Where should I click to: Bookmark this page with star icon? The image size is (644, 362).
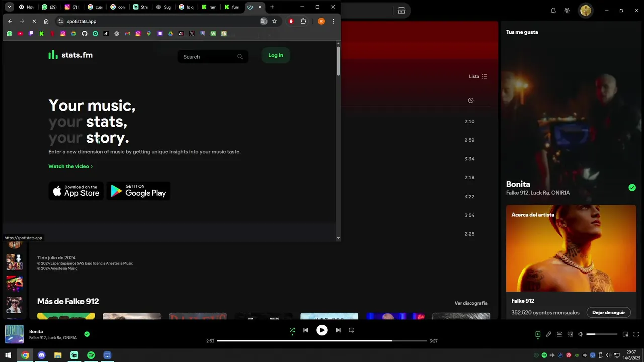[274, 21]
